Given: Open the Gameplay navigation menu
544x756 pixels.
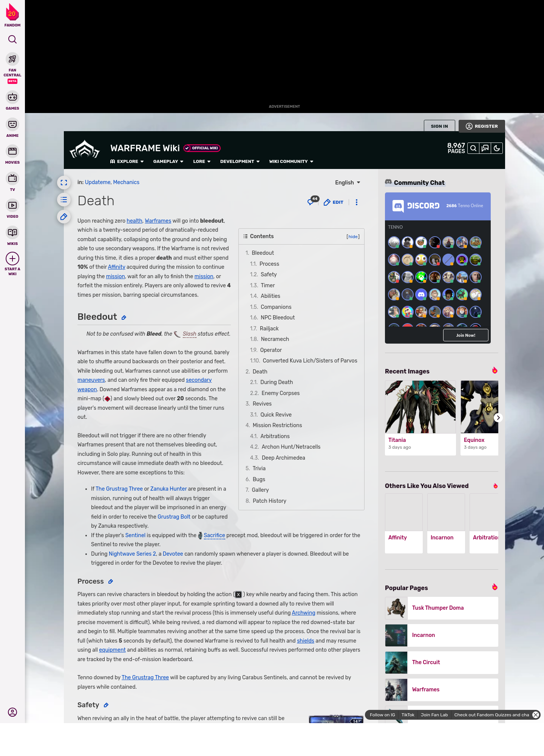Looking at the screenshot, I should pos(168,161).
